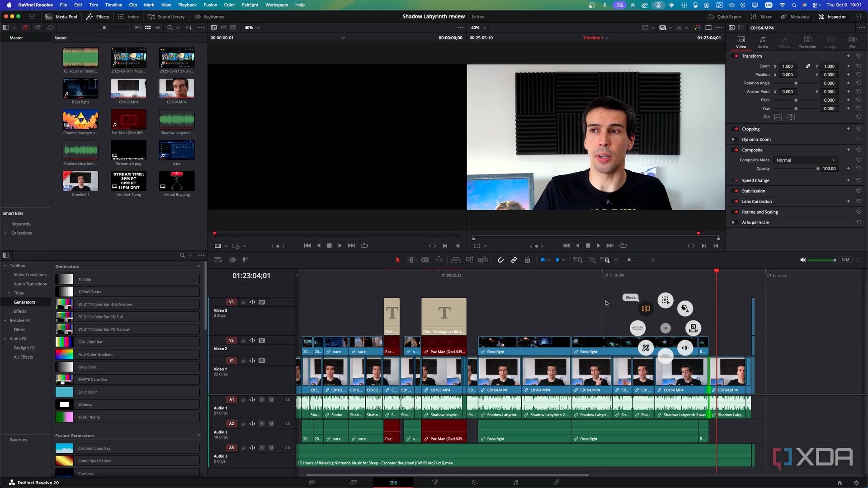868x488 pixels.
Task: Click the Blade icon in radial menu
Action: (646, 309)
